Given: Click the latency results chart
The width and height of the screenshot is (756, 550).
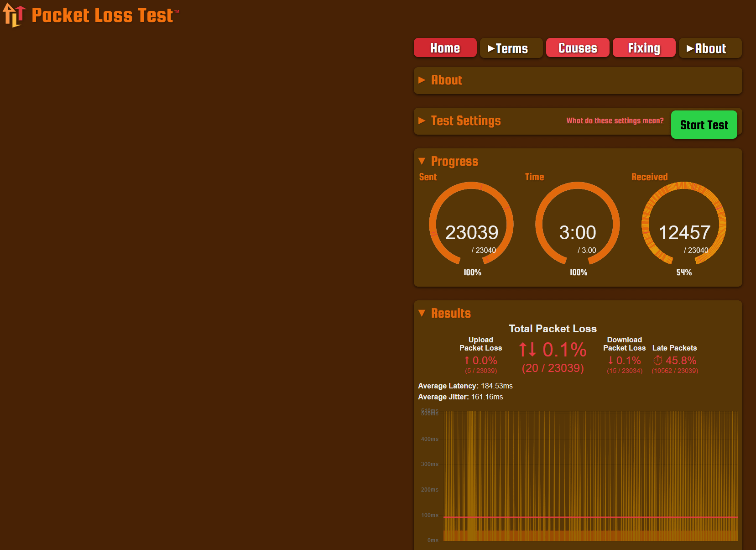Looking at the screenshot, I should [x=590, y=476].
